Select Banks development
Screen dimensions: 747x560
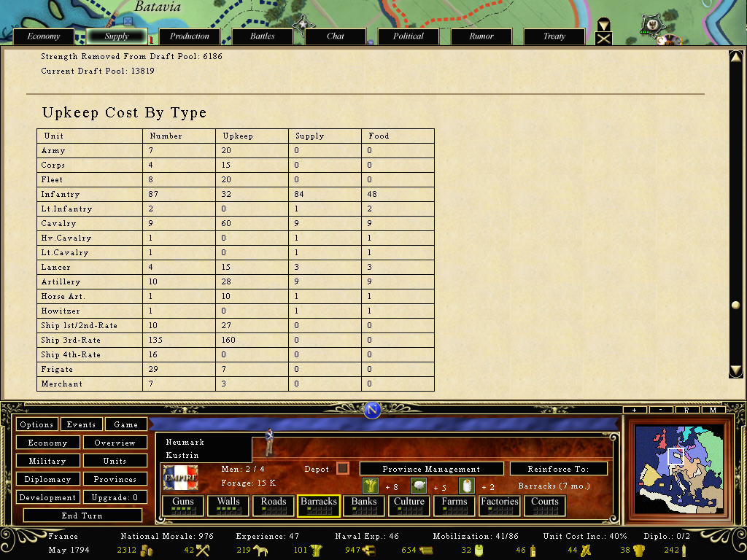tap(364, 506)
